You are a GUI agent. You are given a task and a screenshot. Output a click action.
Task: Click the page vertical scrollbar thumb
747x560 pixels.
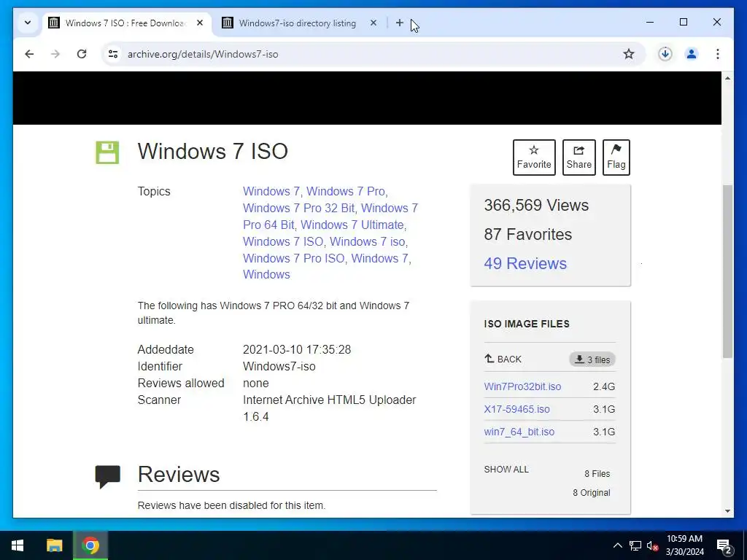(x=727, y=271)
